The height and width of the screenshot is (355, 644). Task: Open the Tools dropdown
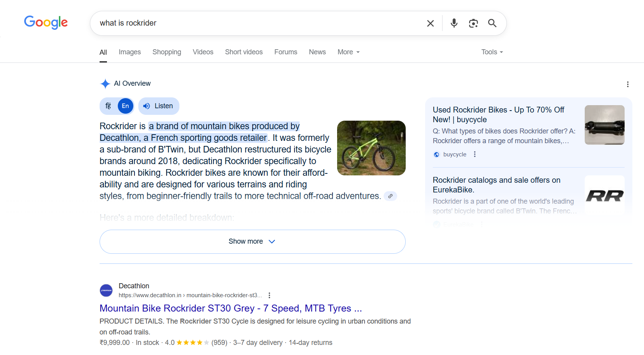(492, 52)
